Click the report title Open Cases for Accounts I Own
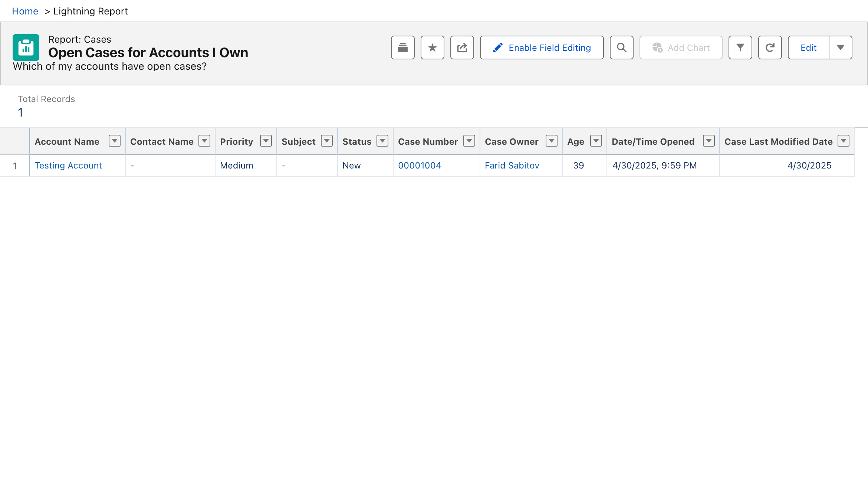This screenshot has width=868, height=481. coord(148,53)
